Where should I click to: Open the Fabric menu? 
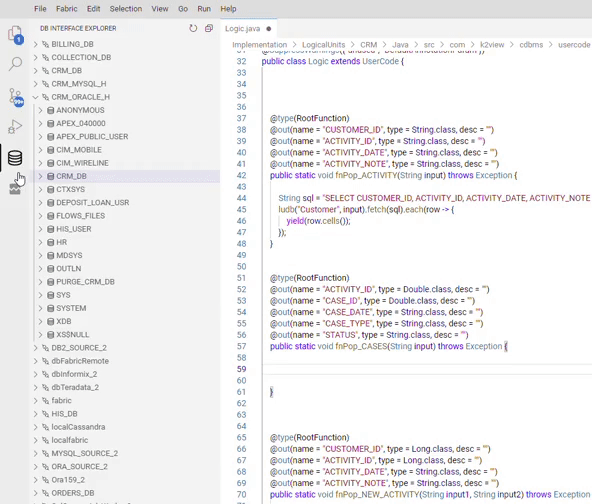(x=66, y=9)
